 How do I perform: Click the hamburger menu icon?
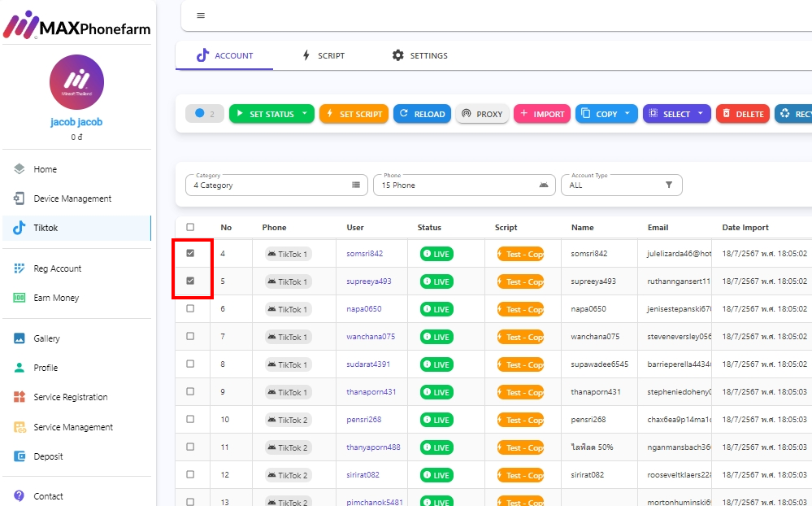pyautogui.click(x=201, y=15)
